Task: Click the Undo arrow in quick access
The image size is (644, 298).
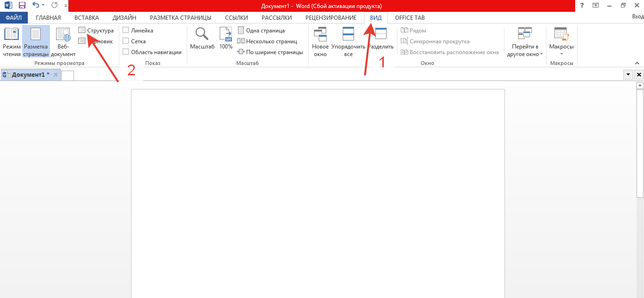Action: click(x=36, y=5)
